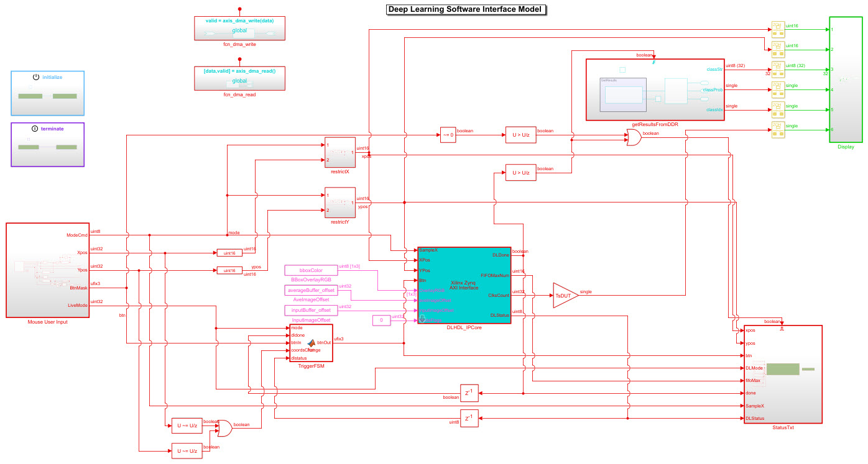Screen dimensions: 868x464
Task: Click the averageBuffer_offset constant block
Action: tap(311, 290)
